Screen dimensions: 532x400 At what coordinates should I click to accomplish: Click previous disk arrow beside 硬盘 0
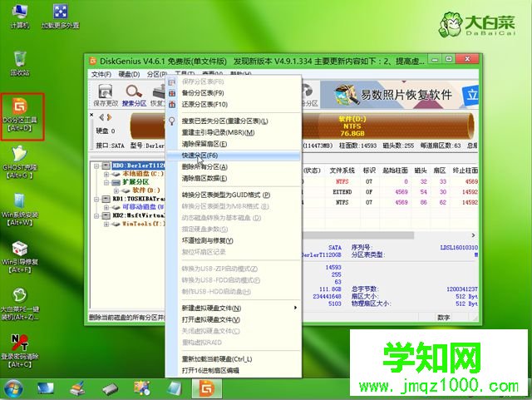[101, 117]
